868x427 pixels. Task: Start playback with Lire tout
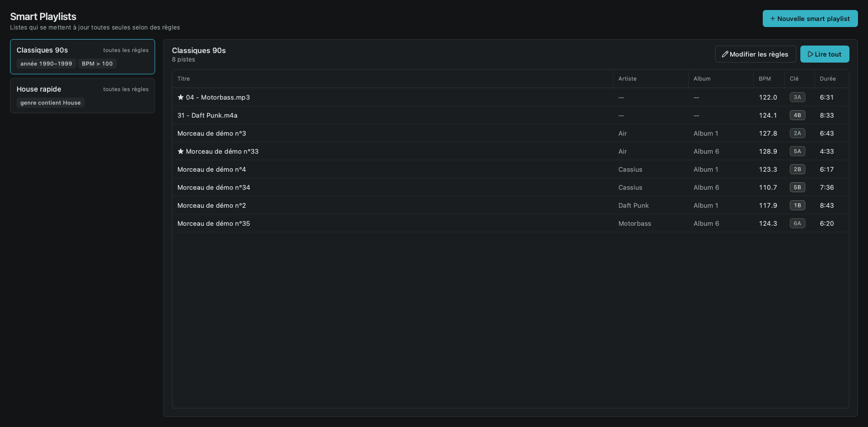[x=824, y=54]
